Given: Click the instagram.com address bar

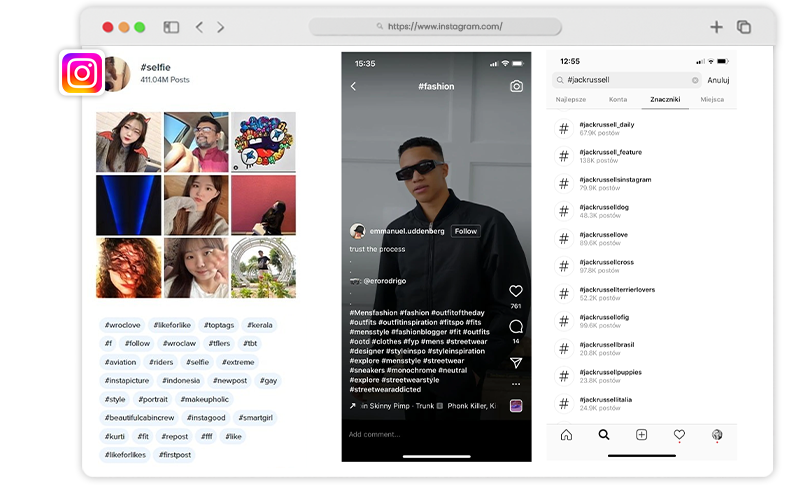Looking at the screenshot, I should tap(435, 27).
